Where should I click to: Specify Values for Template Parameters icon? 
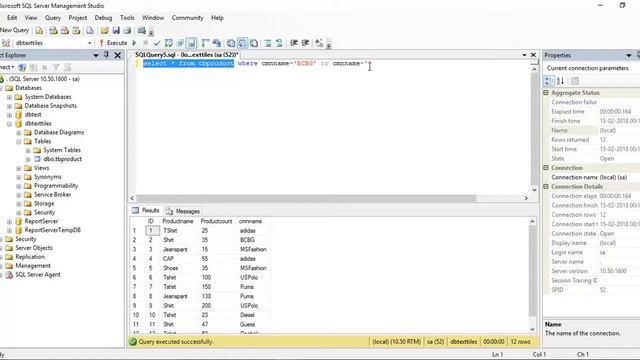pos(319,43)
